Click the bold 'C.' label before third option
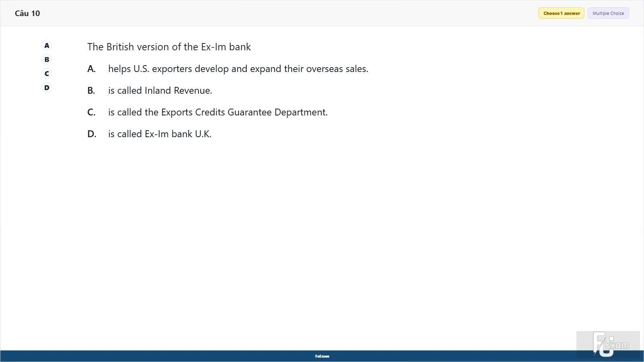 [91, 112]
